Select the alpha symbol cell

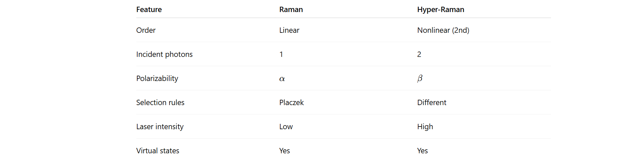[x=282, y=79]
